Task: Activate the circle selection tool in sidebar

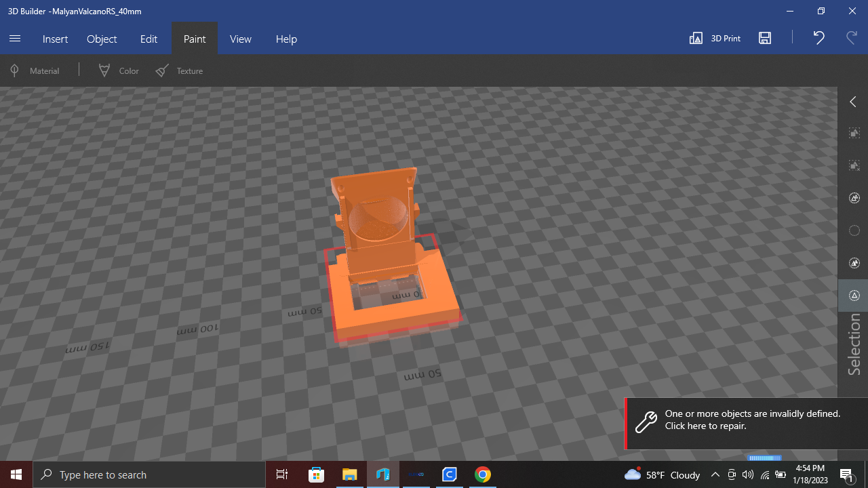Action: coord(854,230)
